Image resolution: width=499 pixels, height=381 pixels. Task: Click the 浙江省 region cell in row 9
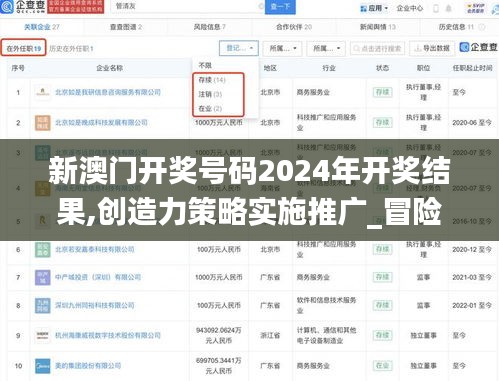[270, 335]
